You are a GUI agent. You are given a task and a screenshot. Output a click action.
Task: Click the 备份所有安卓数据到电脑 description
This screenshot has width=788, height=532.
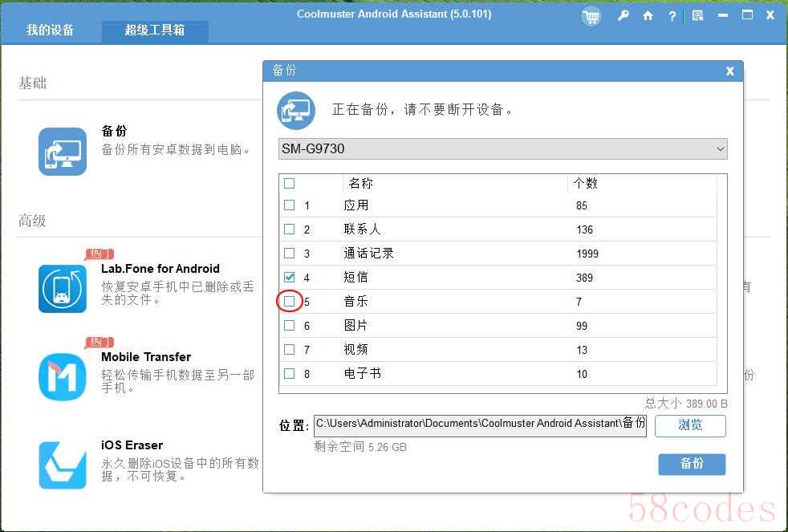pos(177,150)
